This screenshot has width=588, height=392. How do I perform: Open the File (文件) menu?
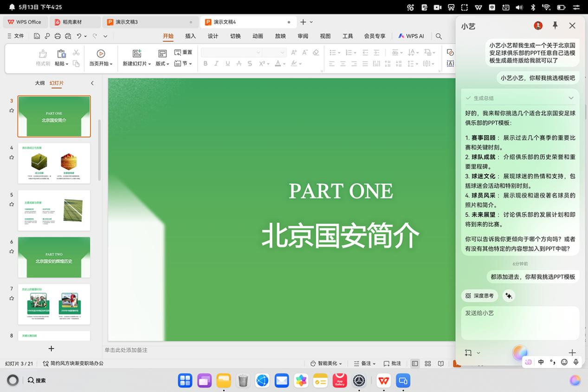click(x=15, y=36)
